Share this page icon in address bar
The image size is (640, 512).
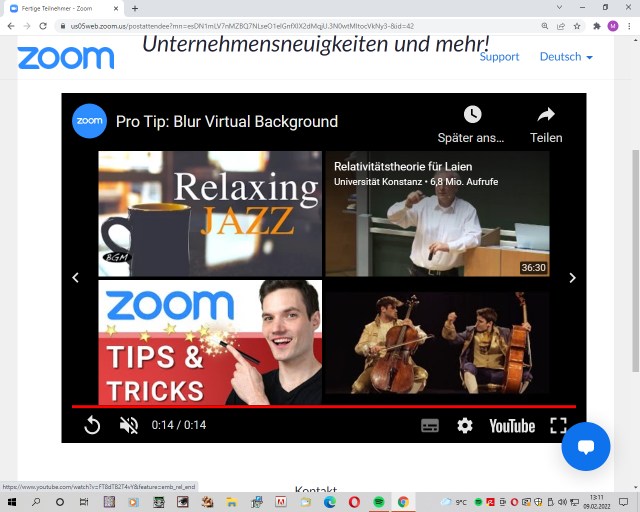(x=561, y=26)
